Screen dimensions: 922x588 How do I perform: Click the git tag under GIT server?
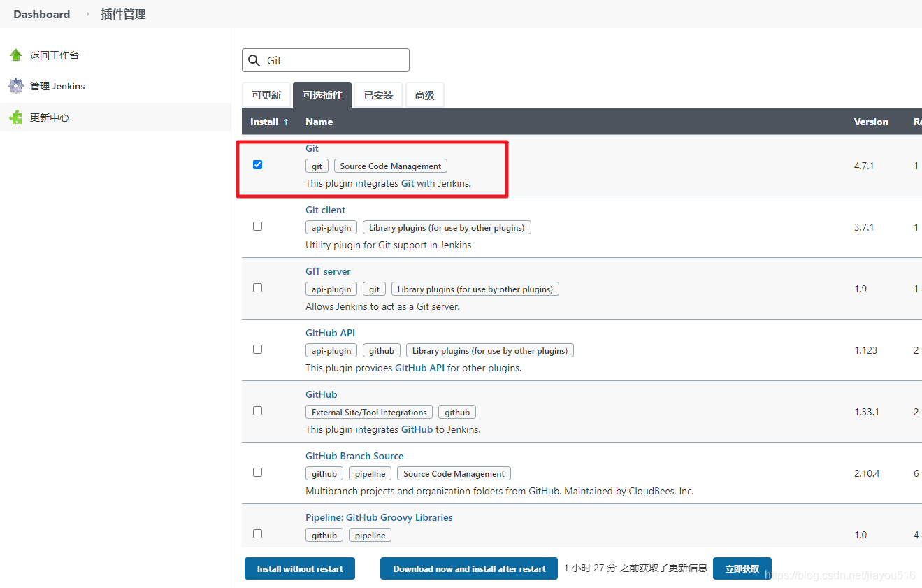coord(374,289)
